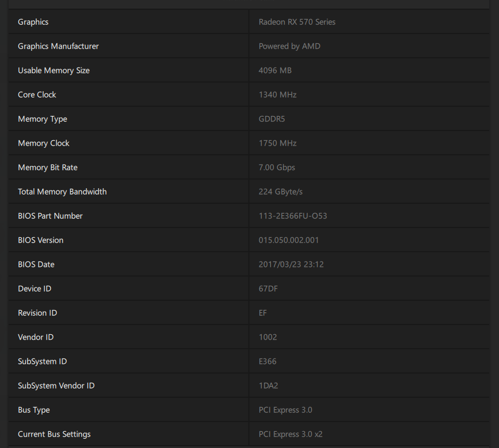Click the SubSystem Vendor ID label
This screenshot has width=499, height=448.
pyautogui.click(x=57, y=386)
